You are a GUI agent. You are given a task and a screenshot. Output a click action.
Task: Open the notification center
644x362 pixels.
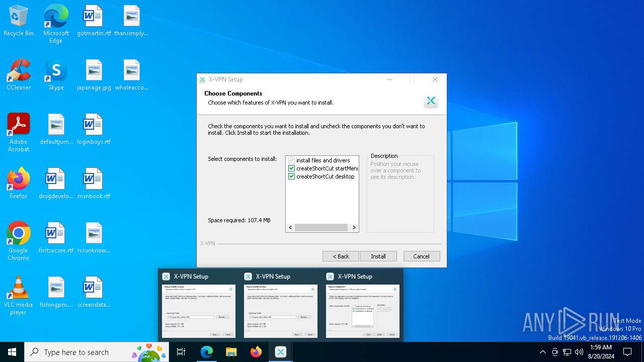(627, 352)
